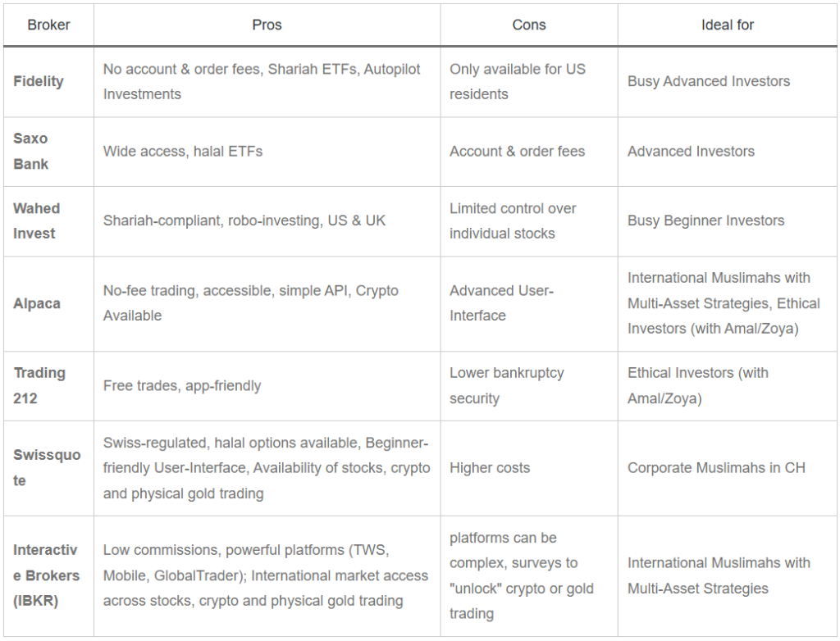840x641 pixels.
Task: Select the Trading 212 broker cell
Action: click(48, 386)
